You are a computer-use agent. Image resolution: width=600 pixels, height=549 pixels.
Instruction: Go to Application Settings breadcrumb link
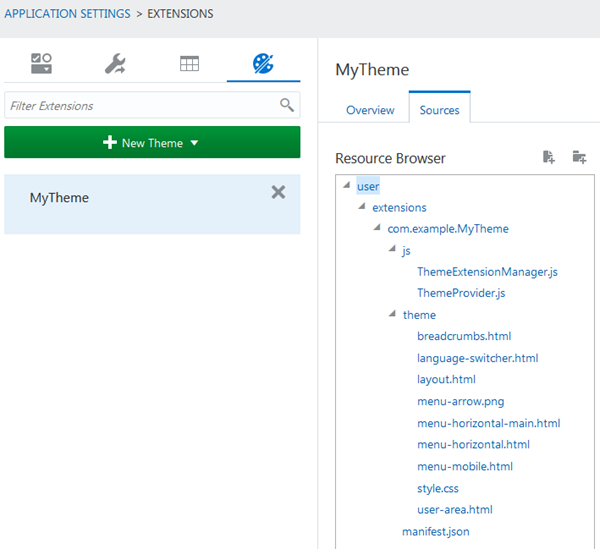click(67, 14)
